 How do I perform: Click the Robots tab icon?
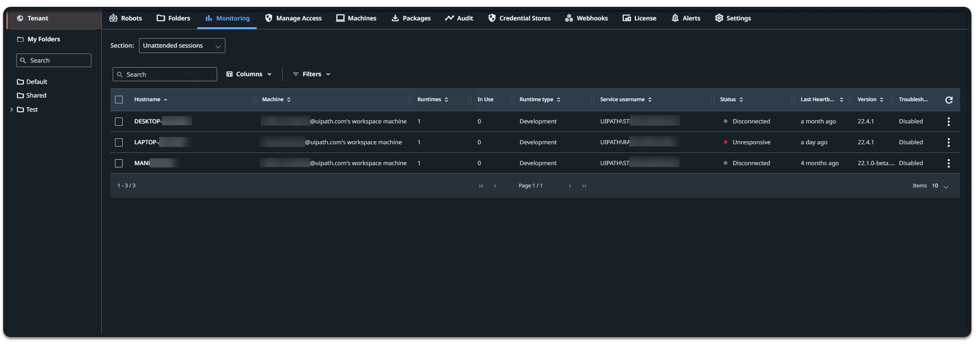point(114,18)
